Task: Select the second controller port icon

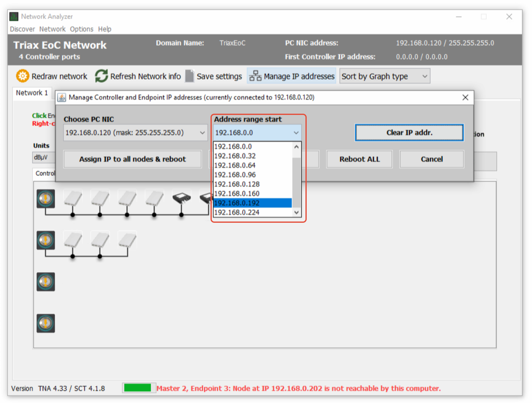Action: click(x=46, y=240)
